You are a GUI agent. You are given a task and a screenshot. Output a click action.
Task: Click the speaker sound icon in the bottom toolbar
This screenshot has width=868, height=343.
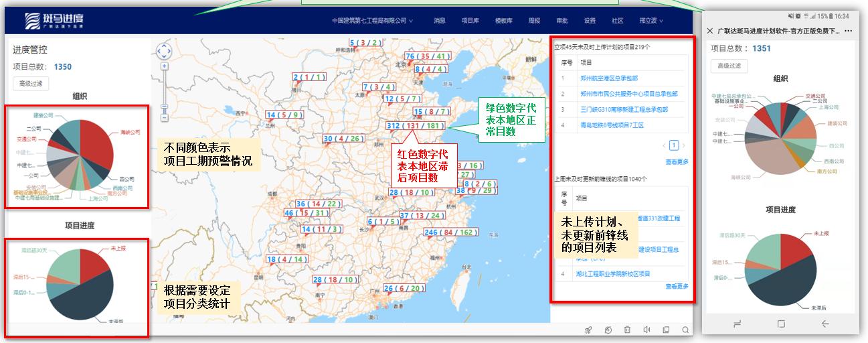[x=646, y=330]
